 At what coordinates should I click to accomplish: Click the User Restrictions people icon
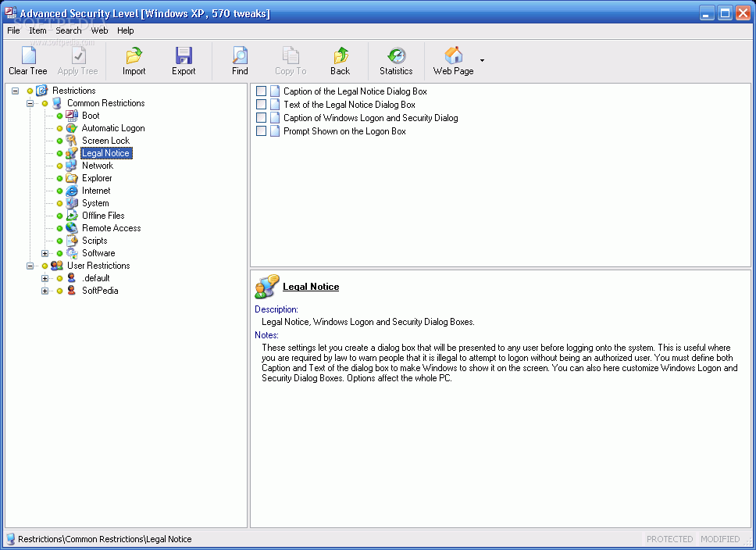[x=56, y=266]
